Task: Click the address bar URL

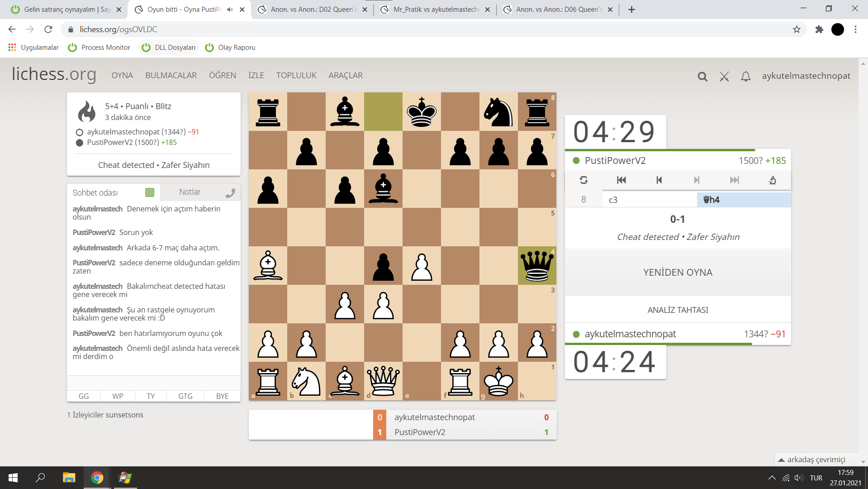Action: 119,29
